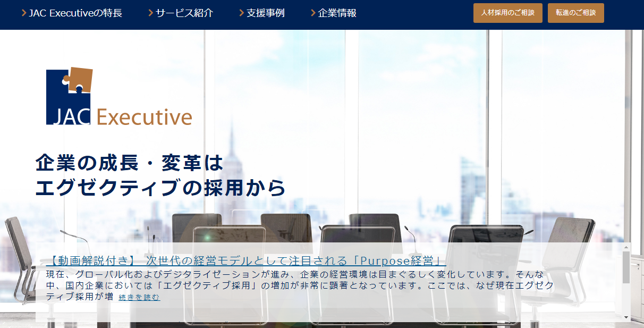Click the headline text エグゼクティブの採用から

pyautogui.click(x=160, y=188)
